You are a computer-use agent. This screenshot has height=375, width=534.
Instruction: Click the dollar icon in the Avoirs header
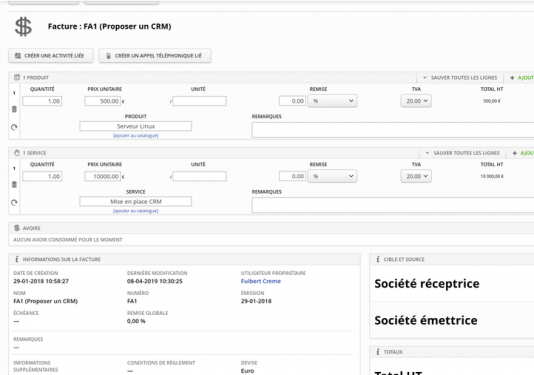[17, 228]
